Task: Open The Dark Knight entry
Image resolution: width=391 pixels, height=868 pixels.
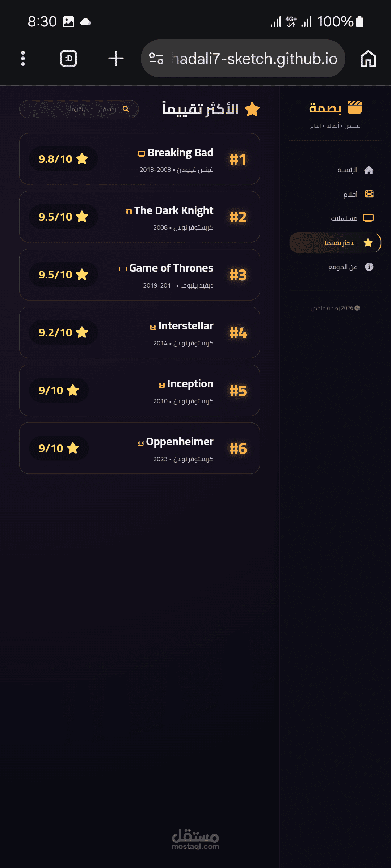Action: click(x=139, y=217)
